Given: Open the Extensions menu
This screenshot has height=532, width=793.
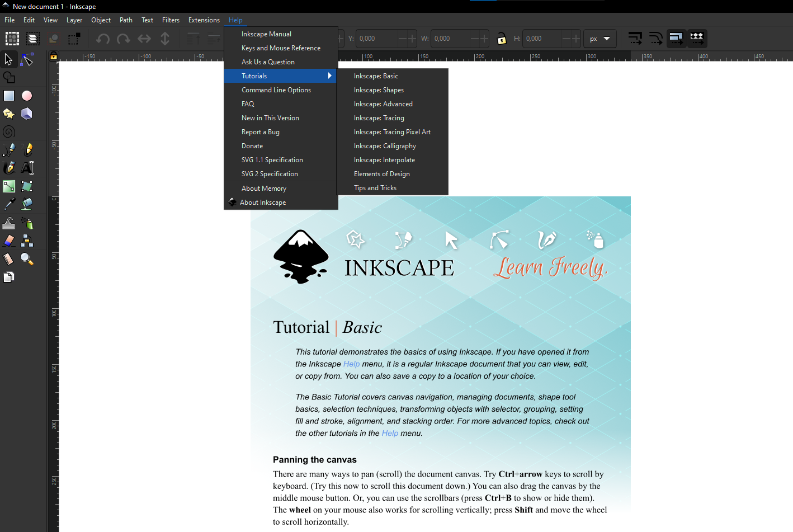Looking at the screenshot, I should coord(204,20).
